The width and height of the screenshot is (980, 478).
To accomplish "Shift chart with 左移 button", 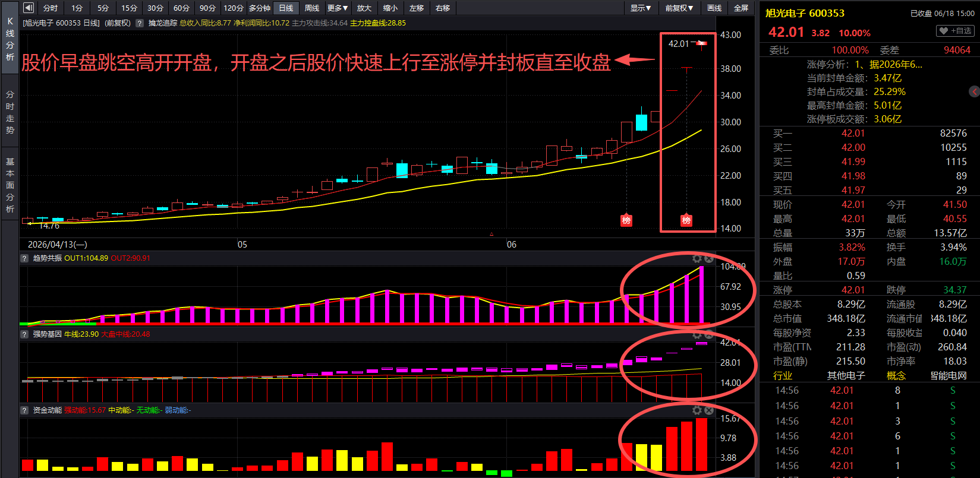I will pyautogui.click(x=416, y=8).
